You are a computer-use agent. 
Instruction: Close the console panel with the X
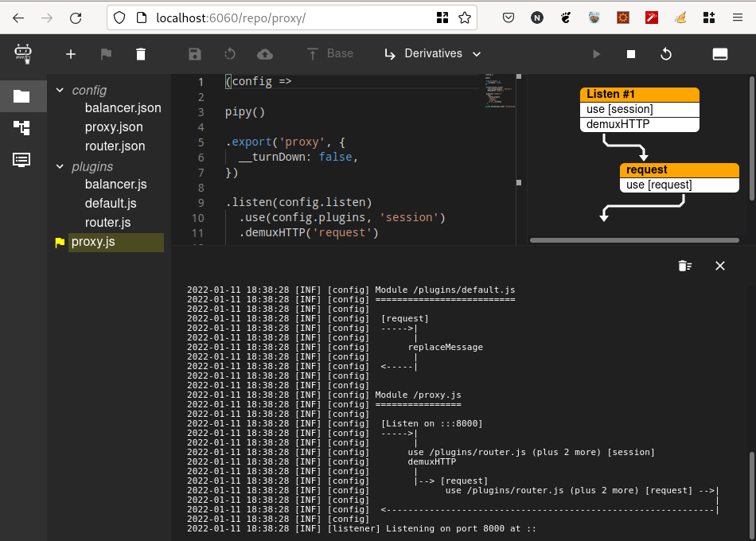[x=720, y=266]
